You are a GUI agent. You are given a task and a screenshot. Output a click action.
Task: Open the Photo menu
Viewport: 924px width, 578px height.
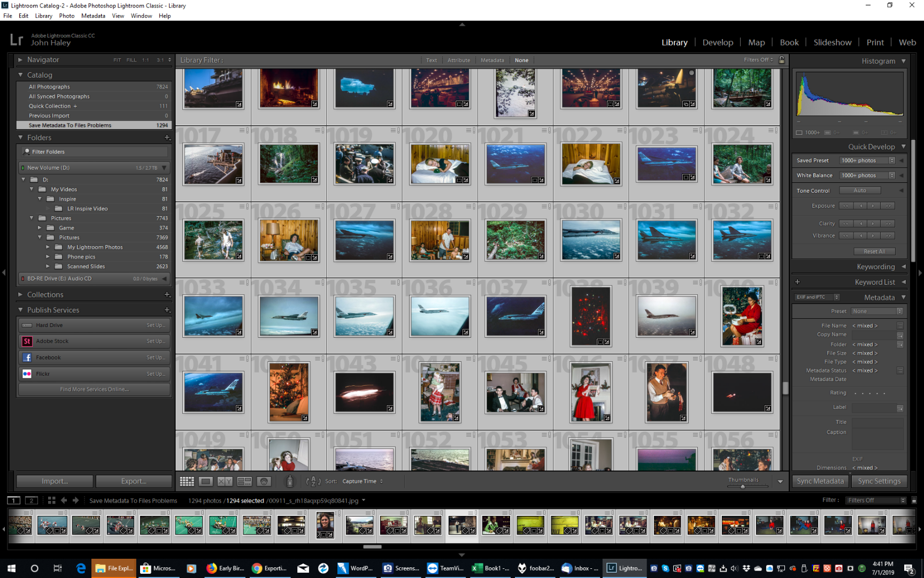point(67,16)
